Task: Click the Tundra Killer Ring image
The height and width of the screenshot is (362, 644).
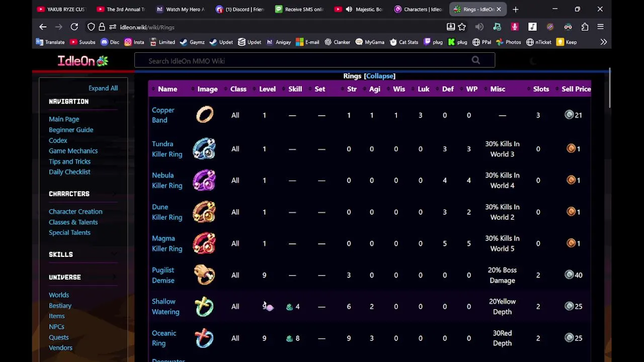Action: click(x=204, y=149)
